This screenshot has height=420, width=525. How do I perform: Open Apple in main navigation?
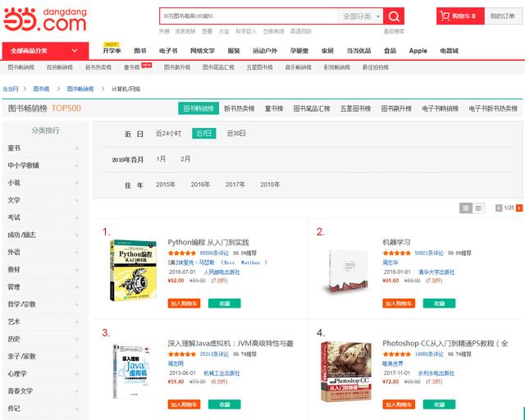pyautogui.click(x=418, y=51)
